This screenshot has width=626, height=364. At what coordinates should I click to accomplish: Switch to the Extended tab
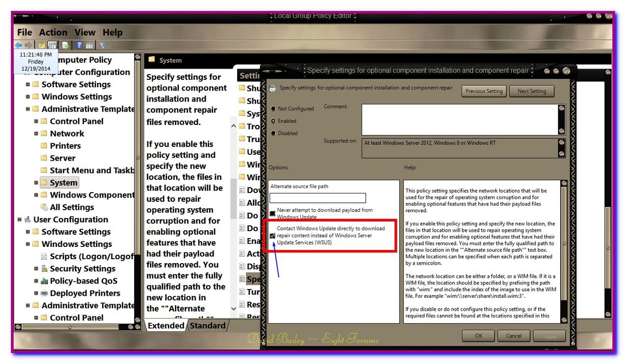pyautogui.click(x=166, y=325)
